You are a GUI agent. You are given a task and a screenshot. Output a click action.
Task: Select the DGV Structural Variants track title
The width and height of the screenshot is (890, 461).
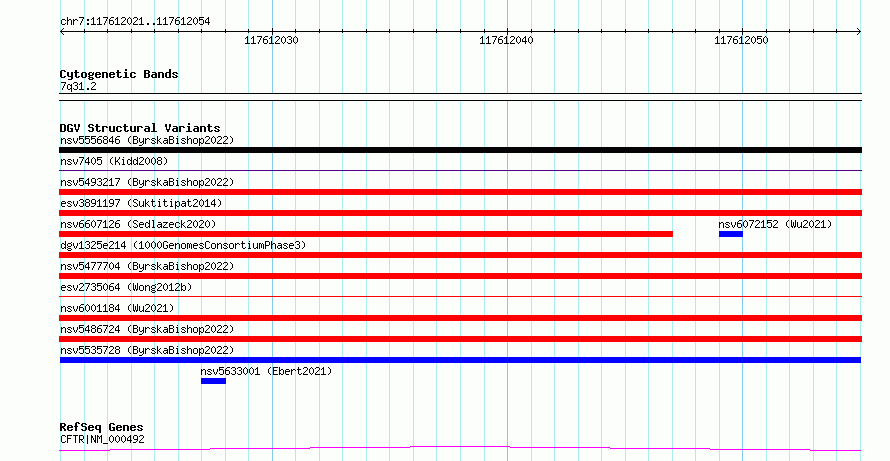pos(140,128)
